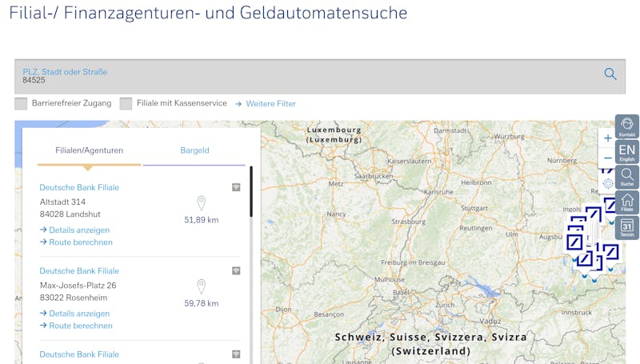Zoom in on the map with plus

point(607,138)
